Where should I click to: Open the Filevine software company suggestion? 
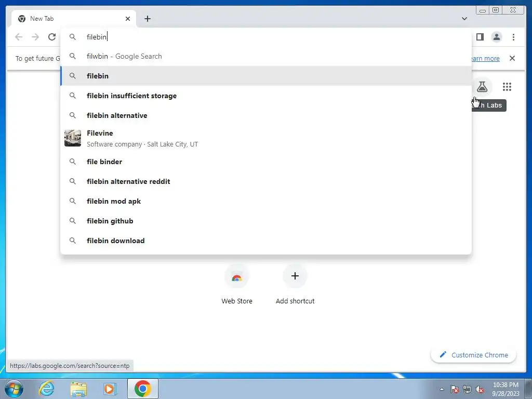point(266,138)
